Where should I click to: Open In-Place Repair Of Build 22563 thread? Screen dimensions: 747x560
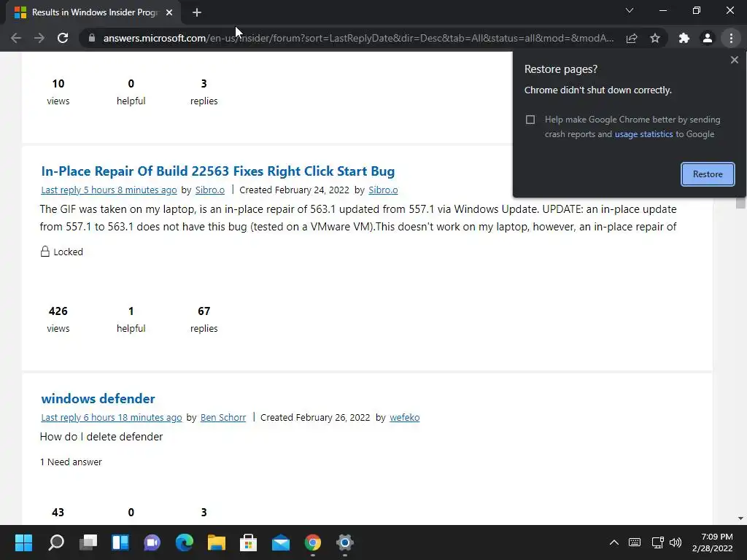coord(217,171)
